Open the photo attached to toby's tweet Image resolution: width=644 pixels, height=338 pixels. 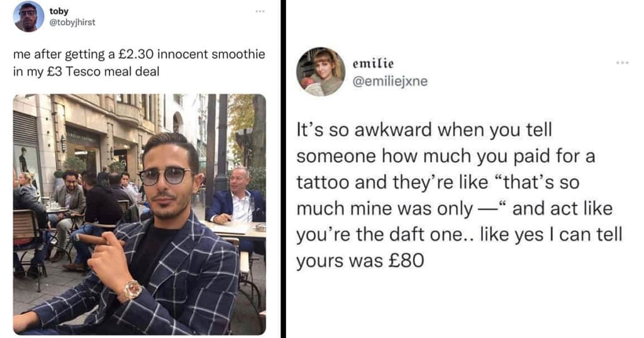[x=140, y=214]
